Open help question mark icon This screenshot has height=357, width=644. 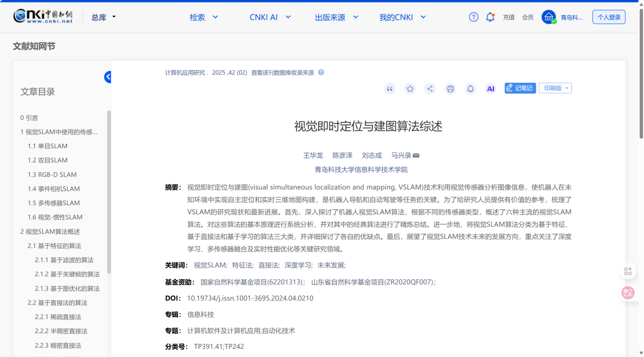(473, 17)
